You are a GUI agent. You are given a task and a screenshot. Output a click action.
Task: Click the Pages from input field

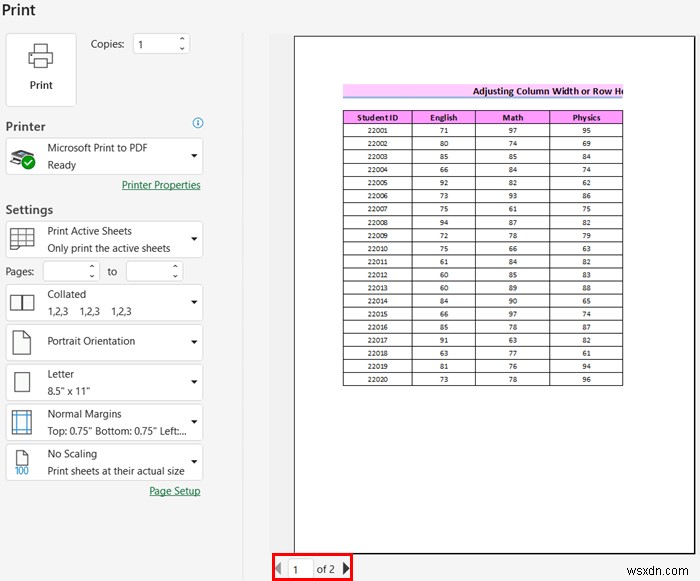65,272
